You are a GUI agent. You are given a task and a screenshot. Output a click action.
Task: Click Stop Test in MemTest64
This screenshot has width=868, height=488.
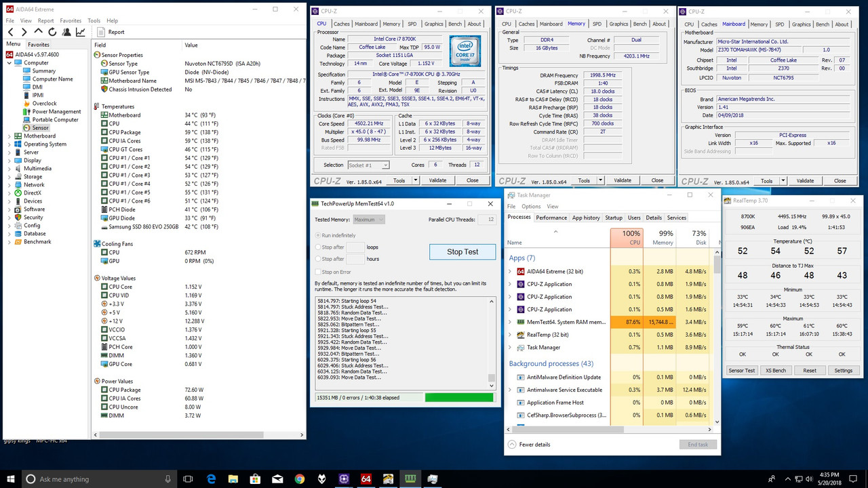[x=462, y=251]
